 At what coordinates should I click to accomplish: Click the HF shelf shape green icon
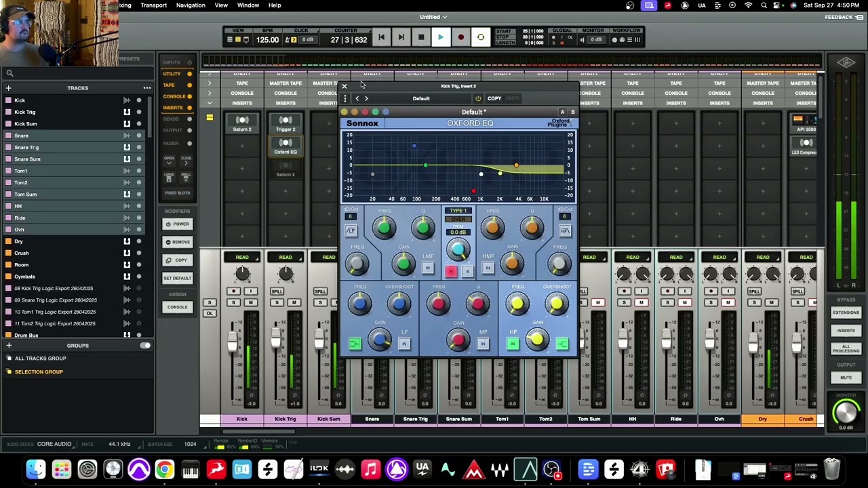pyautogui.click(x=562, y=344)
